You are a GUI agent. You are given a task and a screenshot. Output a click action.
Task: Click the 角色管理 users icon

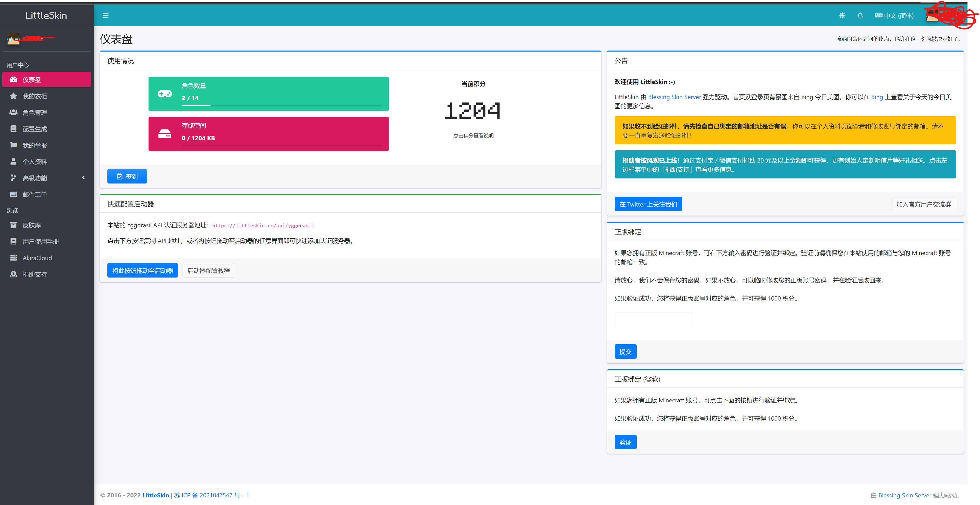(13, 112)
